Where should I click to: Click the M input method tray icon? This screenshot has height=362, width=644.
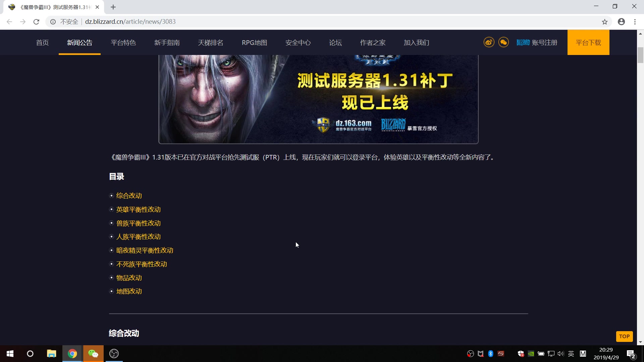point(583,354)
